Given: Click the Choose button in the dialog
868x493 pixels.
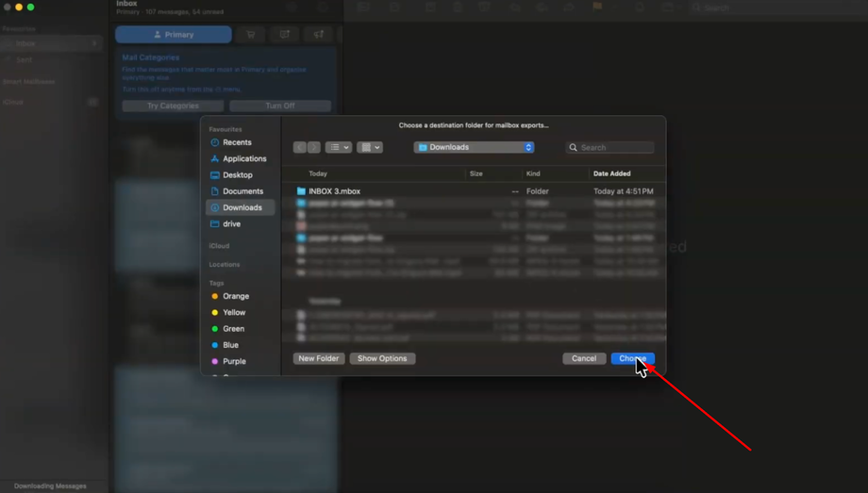Looking at the screenshot, I should pyautogui.click(x=633, y=358).
